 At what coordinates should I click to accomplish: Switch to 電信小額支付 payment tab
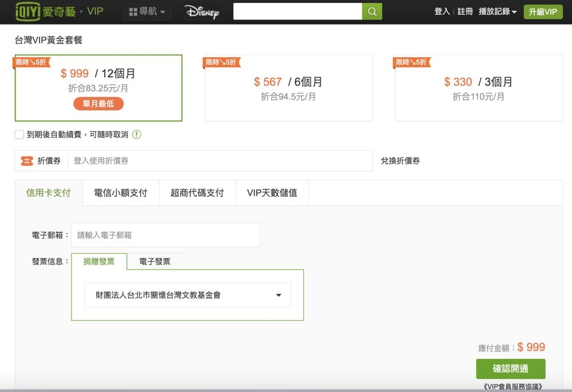pyautogui.click(x=120, y=193)
